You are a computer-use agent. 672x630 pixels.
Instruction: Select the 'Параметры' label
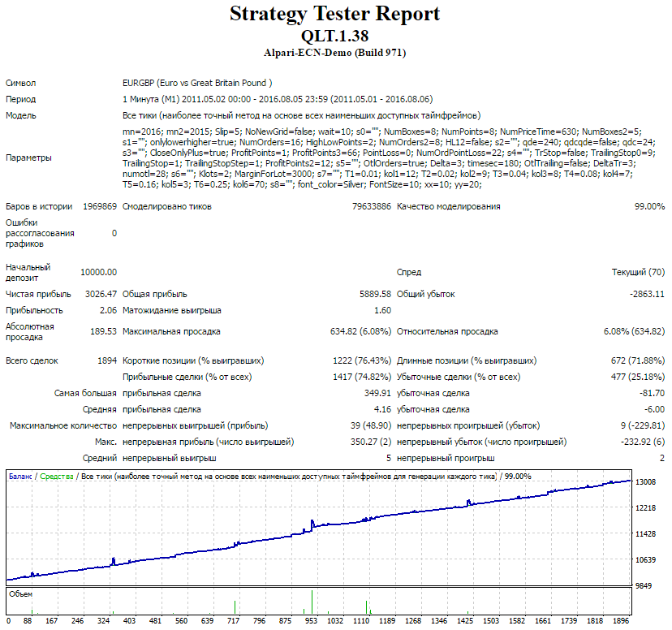coord(28,157)
